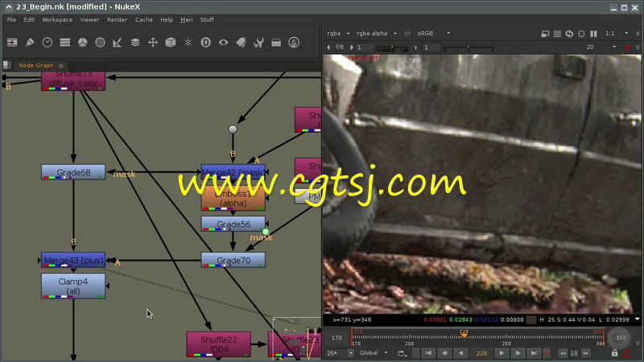
Task: Open the Color nodes wheel menu
Action: click(x=83, y=43)
